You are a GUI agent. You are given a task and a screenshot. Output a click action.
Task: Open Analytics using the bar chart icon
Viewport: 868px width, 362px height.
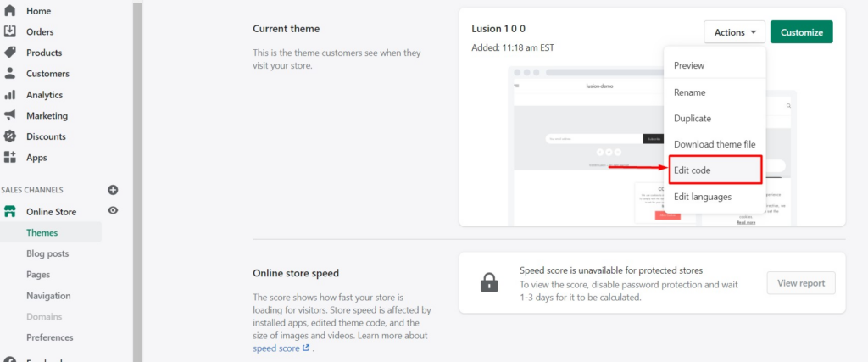point(9,95)
